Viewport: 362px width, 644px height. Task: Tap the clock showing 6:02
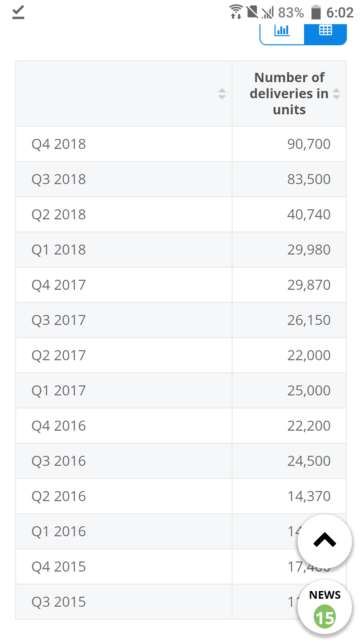340,13
